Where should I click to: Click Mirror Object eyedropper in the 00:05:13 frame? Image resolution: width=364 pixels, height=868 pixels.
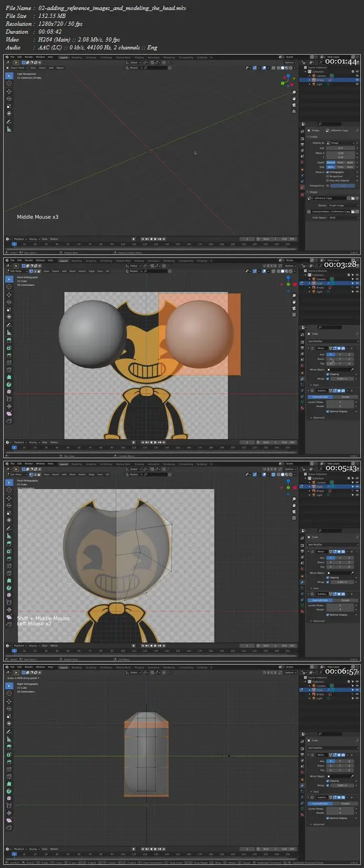352,573
